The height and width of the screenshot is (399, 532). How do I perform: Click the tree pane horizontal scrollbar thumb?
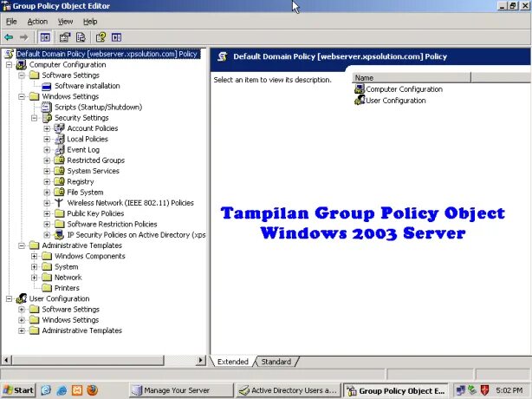pyautogui.click(x=88, y=360)
